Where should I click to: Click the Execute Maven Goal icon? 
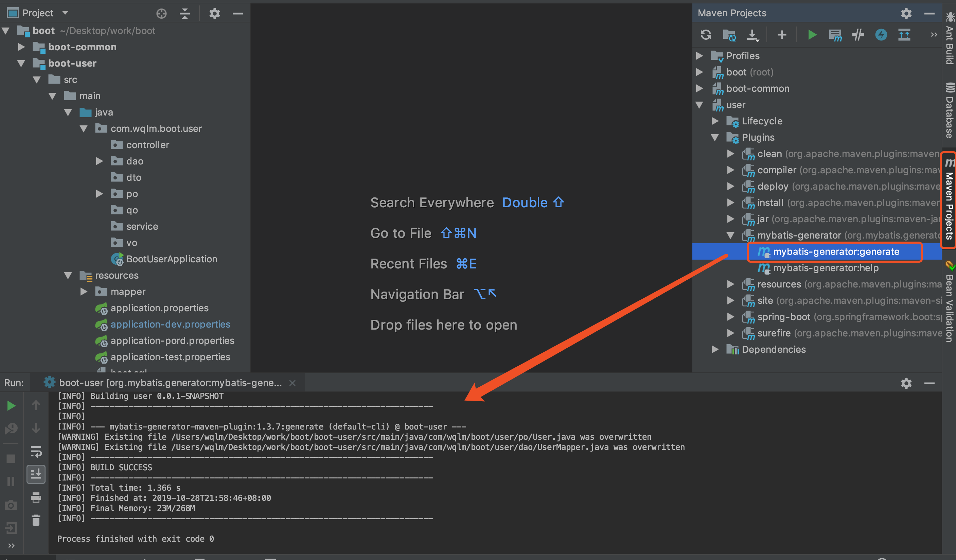click(x=835, y=35)
